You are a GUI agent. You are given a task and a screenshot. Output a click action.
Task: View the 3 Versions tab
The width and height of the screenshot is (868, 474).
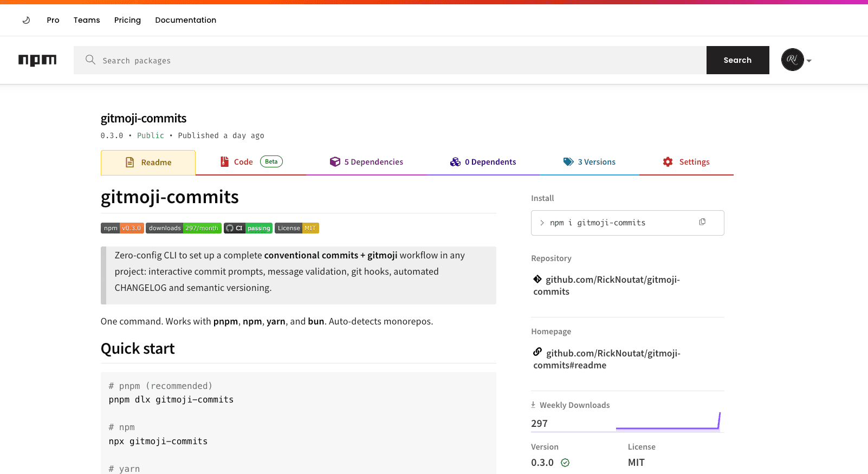coord(590,162)
